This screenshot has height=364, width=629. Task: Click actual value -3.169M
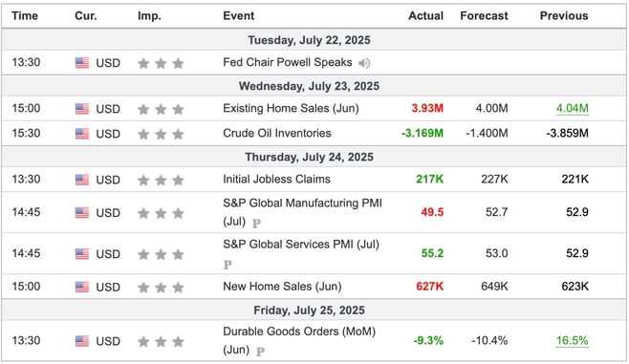click(423, 133)
